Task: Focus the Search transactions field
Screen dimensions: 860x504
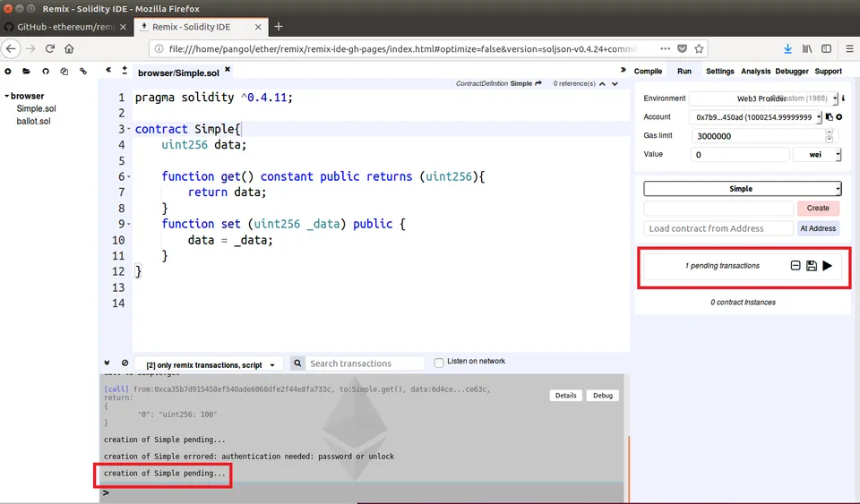Action: pyautogui.click(x=365, y=363)
